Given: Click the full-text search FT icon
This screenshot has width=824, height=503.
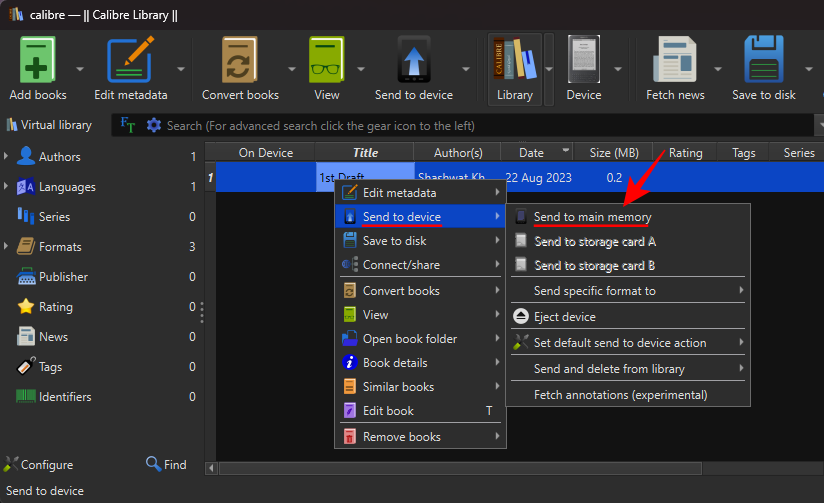Looking at the screenshot, I should [x=128, y=125].
